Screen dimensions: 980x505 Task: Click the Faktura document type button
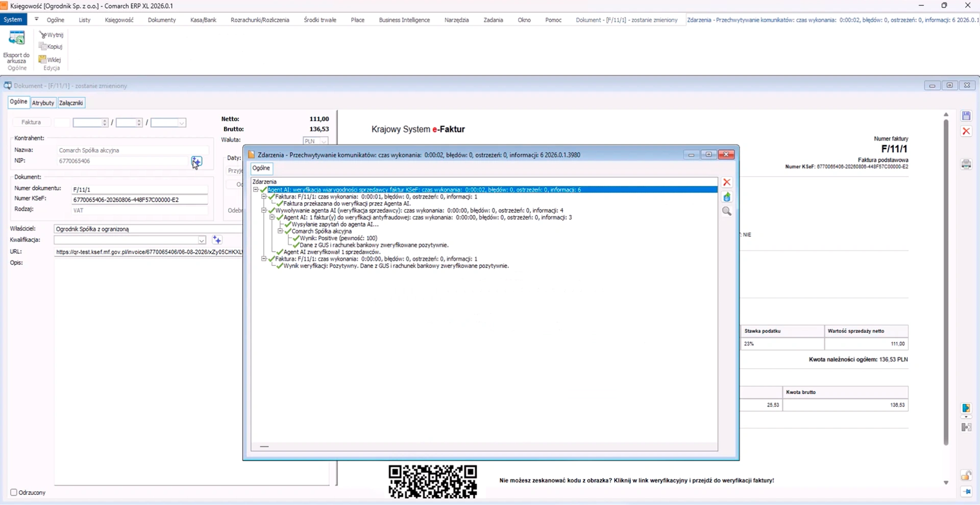click(x=31, y=123)
